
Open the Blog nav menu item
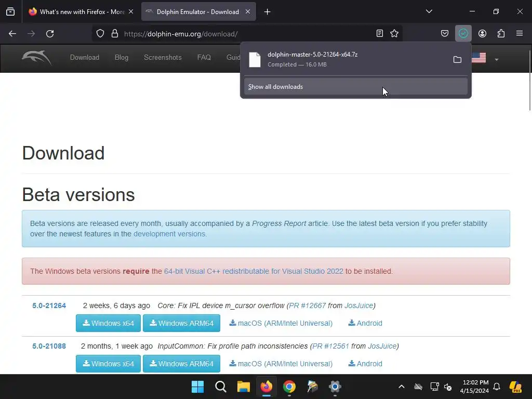coord(122,57)
